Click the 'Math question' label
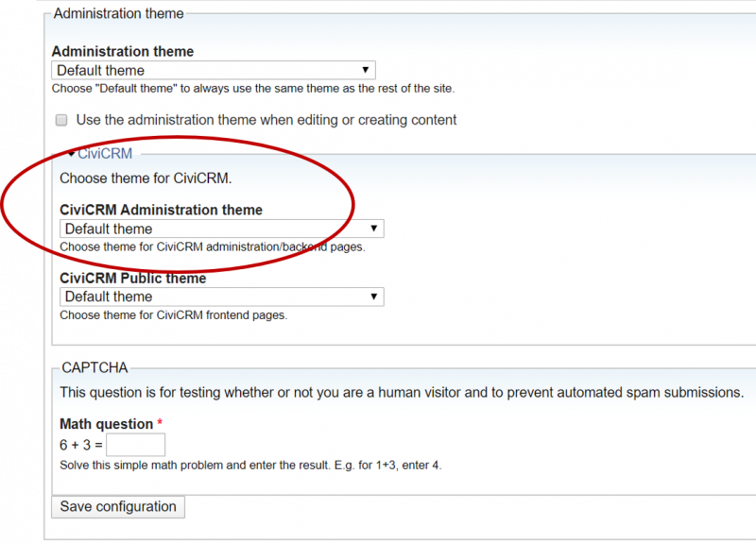 [x=107, y=424]
